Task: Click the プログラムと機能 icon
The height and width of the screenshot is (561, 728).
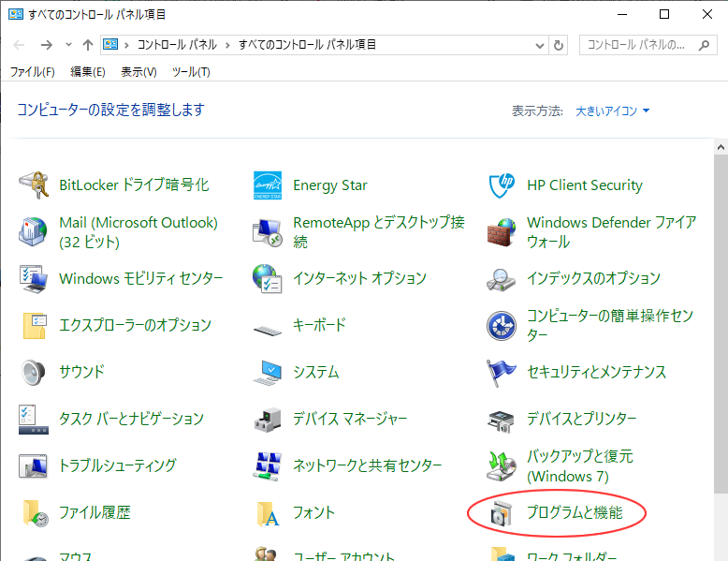Action: 502,514
